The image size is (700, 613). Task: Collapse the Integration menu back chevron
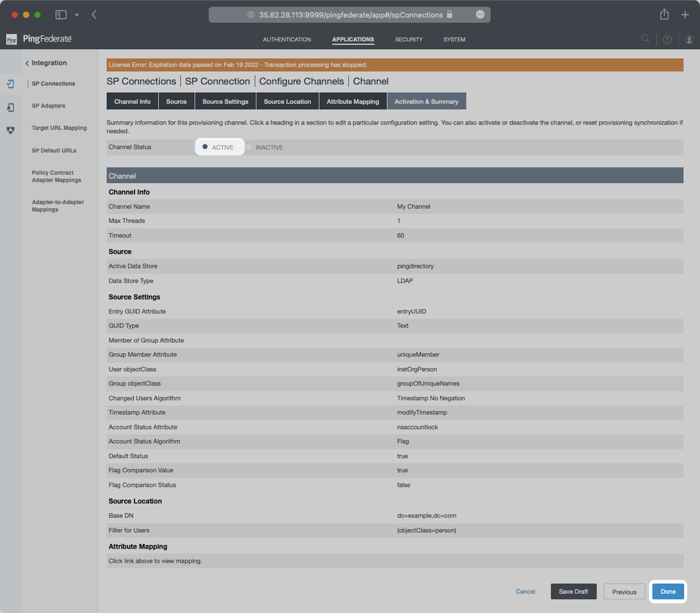(27, 63)
